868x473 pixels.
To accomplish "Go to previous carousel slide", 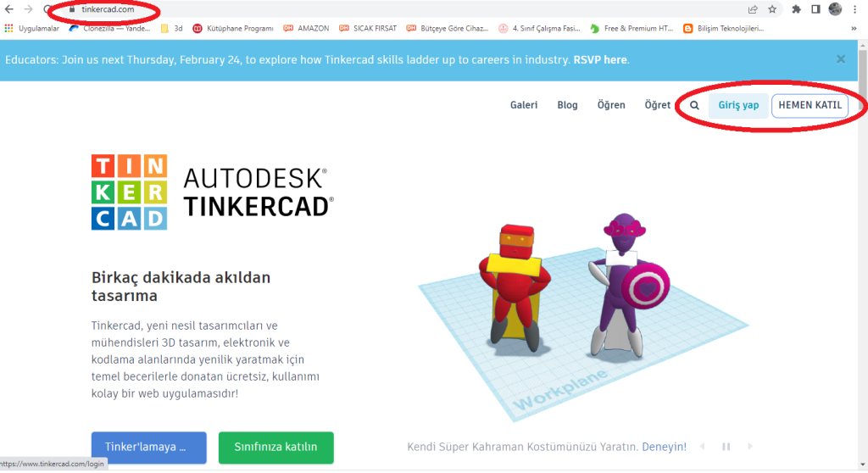I will [703, 447].
